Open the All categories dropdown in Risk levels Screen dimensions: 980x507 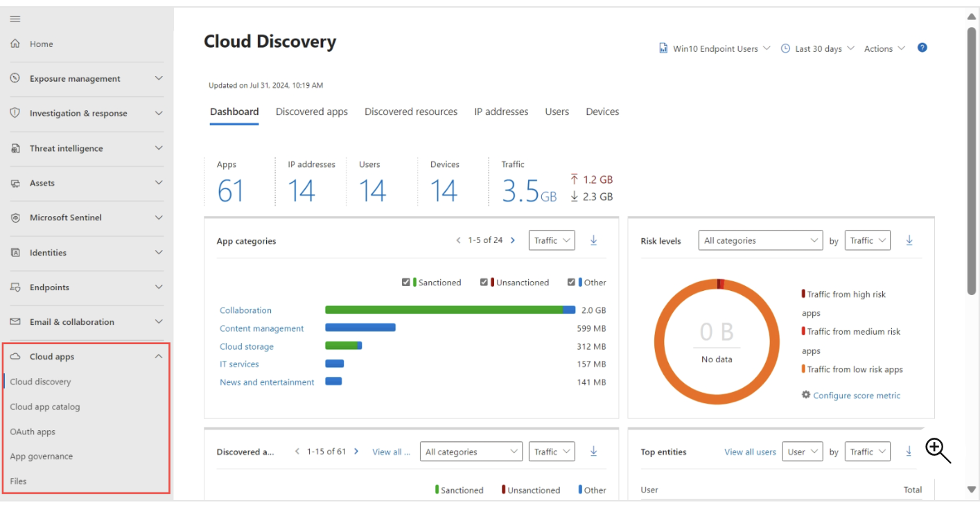coord(760,240)
